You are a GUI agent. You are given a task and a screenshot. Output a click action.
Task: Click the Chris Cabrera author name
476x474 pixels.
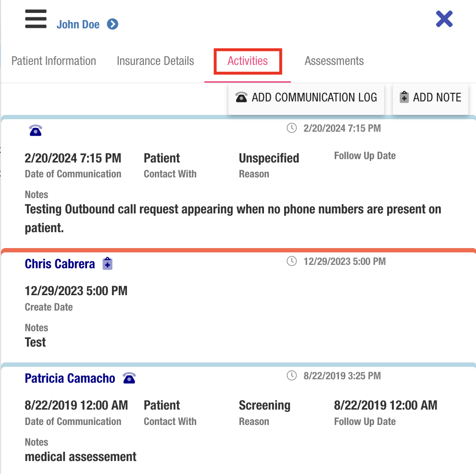click(60, 264)
